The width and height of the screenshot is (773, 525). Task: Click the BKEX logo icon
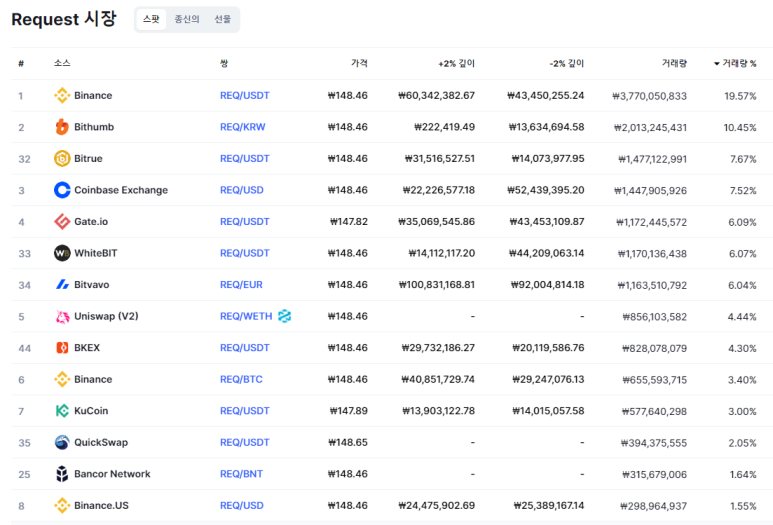point(62,348)
